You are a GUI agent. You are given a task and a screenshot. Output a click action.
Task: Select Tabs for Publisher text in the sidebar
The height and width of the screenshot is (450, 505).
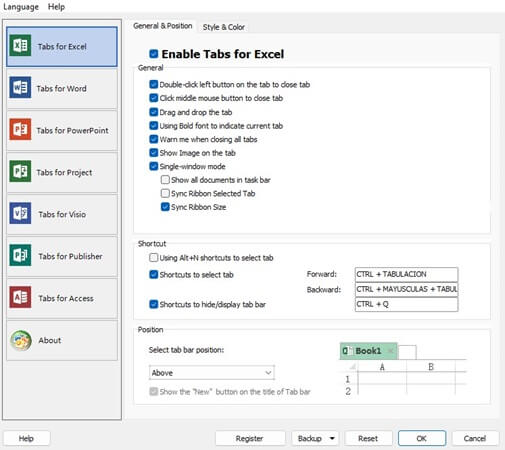pyautogui.click(x=70, y=256)
